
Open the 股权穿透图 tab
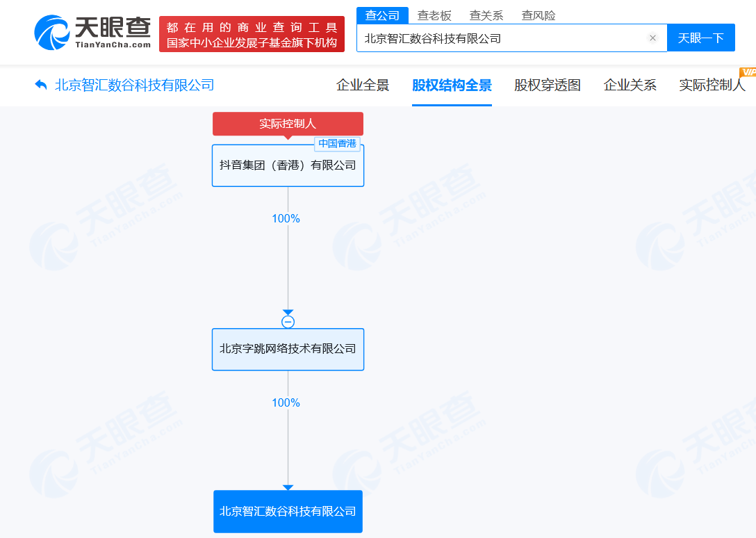click(547, 84)
